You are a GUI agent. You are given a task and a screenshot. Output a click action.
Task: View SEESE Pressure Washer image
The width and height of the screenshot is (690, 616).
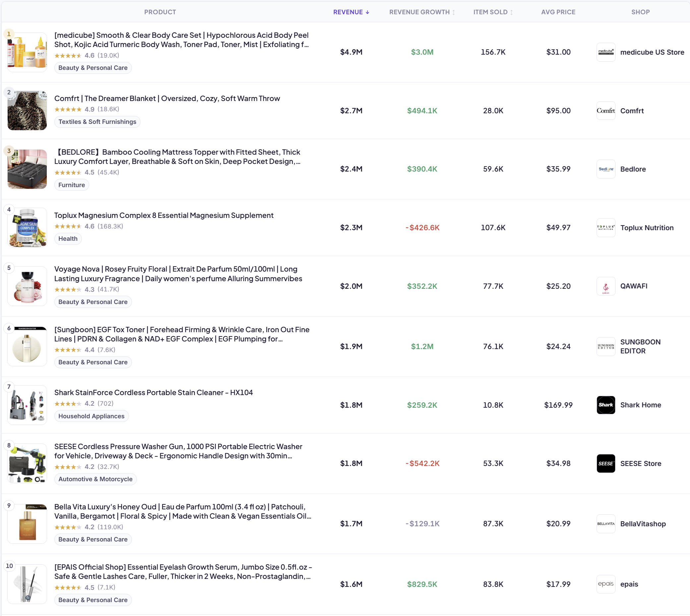pyautogui.click(x=27, y=463)
